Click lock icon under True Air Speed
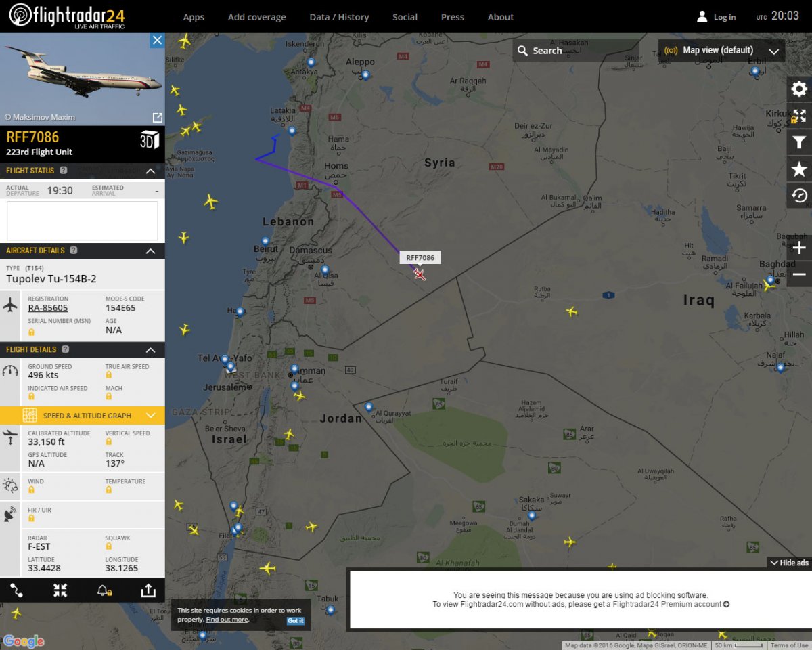This screenshot has width=812, height=650. (x=109, y=375)
